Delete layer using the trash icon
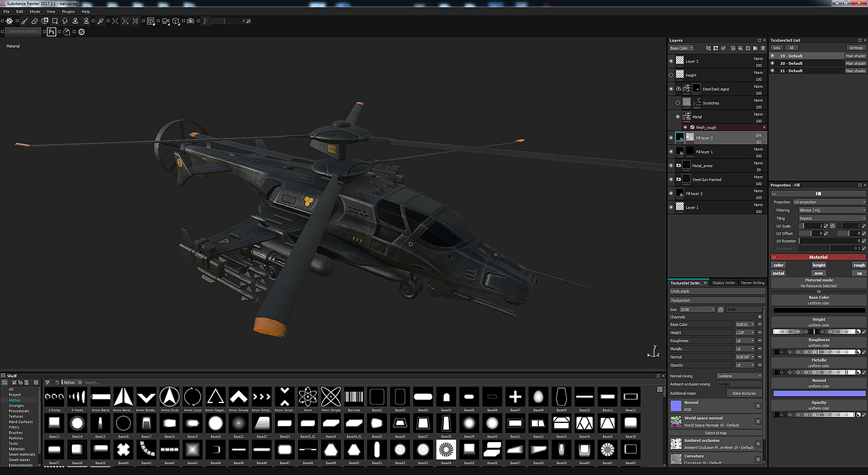The height and width of the screenshot is (475, 868). click(x=762, y=48)
